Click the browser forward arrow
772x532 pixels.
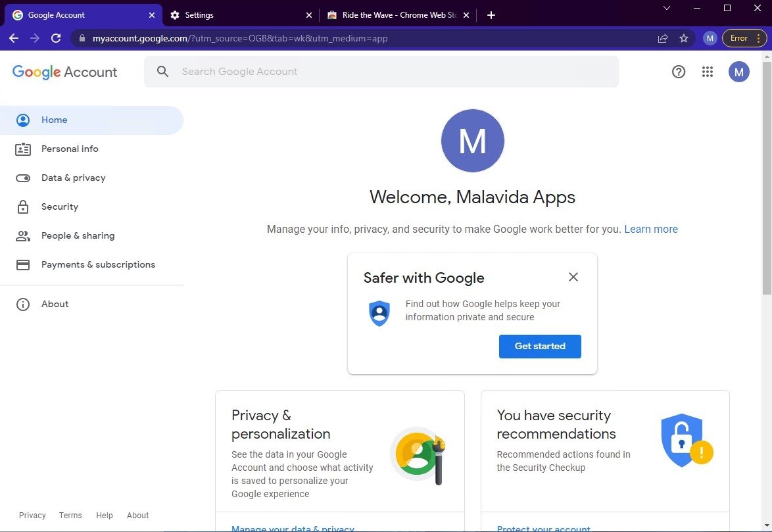pyautogui.click(x=34, y=38)
